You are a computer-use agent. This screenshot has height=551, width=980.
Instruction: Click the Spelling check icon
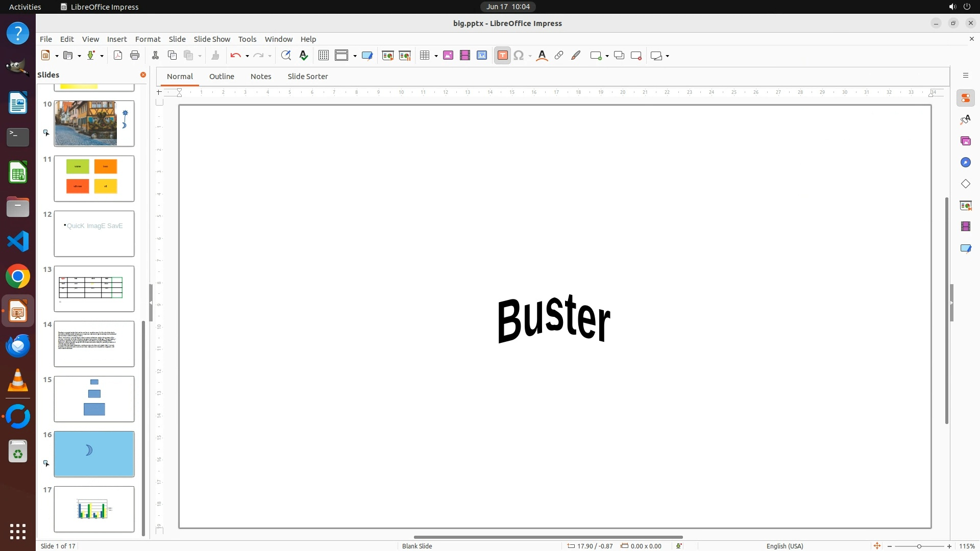click(304, 56)
